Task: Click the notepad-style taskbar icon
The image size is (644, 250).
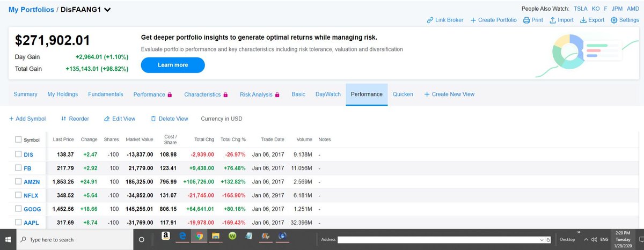Action: [249, 236]
